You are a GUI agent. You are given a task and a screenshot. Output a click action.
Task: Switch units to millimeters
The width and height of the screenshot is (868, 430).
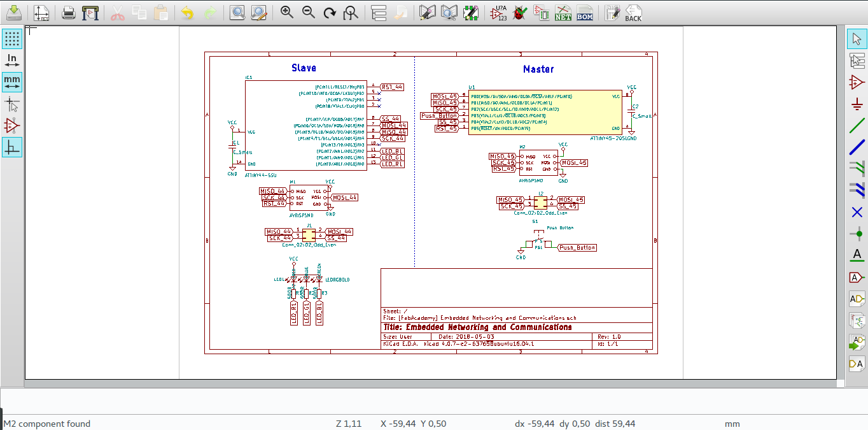[13, 82]
